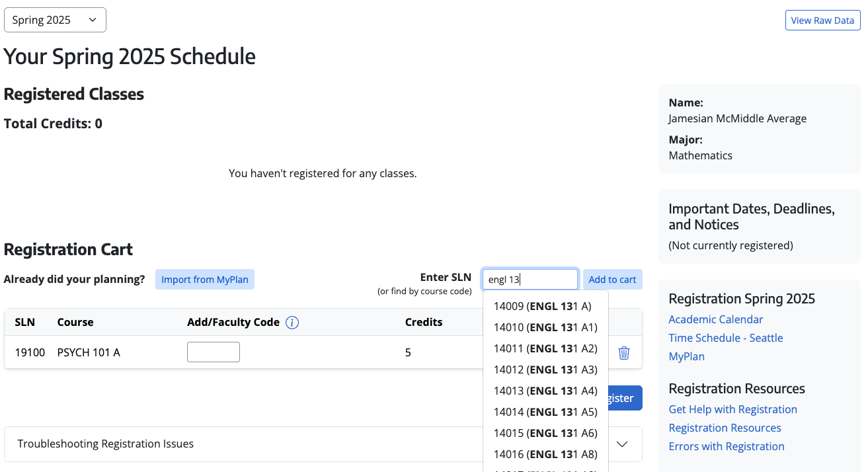868x472 pixels.
Task: Open the Registration Resources link
Action: click(725, 427)
